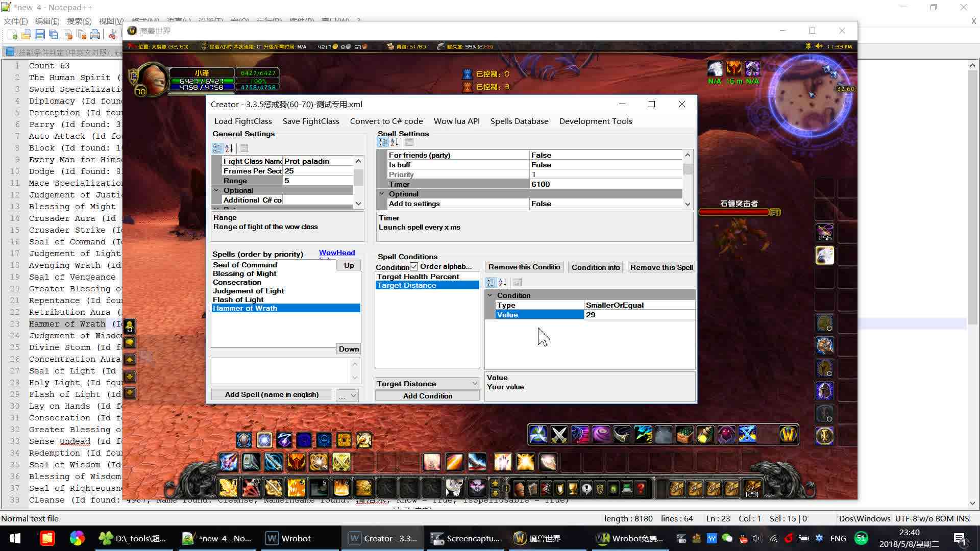Viewport: 980px width, 551px height.
Task: Click the Value field showing 29 for Target Distance
Action: point(635,314)
